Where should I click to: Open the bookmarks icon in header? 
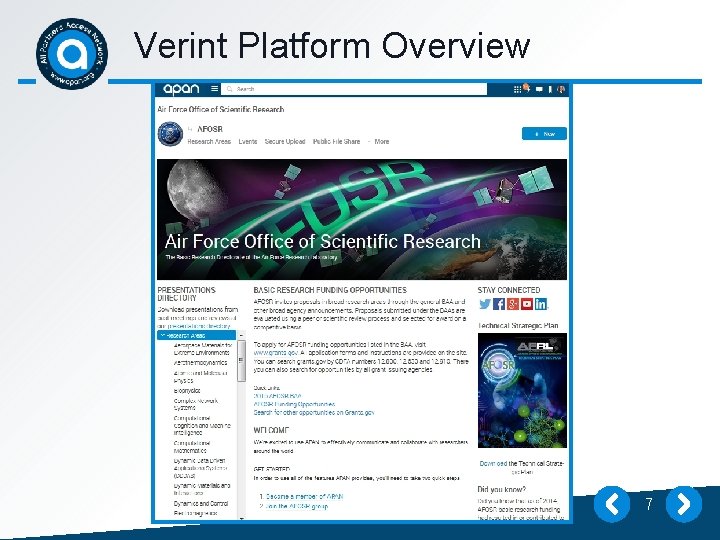(550, 89)
